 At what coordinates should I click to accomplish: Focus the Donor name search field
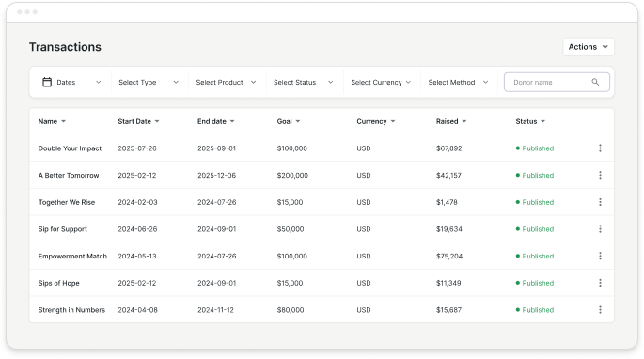coord(557,82)
